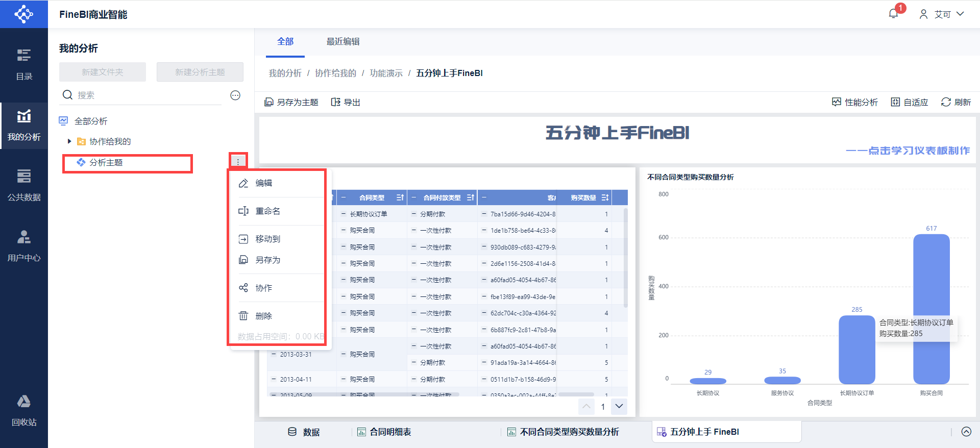This screenshot has height=448, width=980.
Task: Open the 目录 sidebar section
Action: tap(24, 65)
